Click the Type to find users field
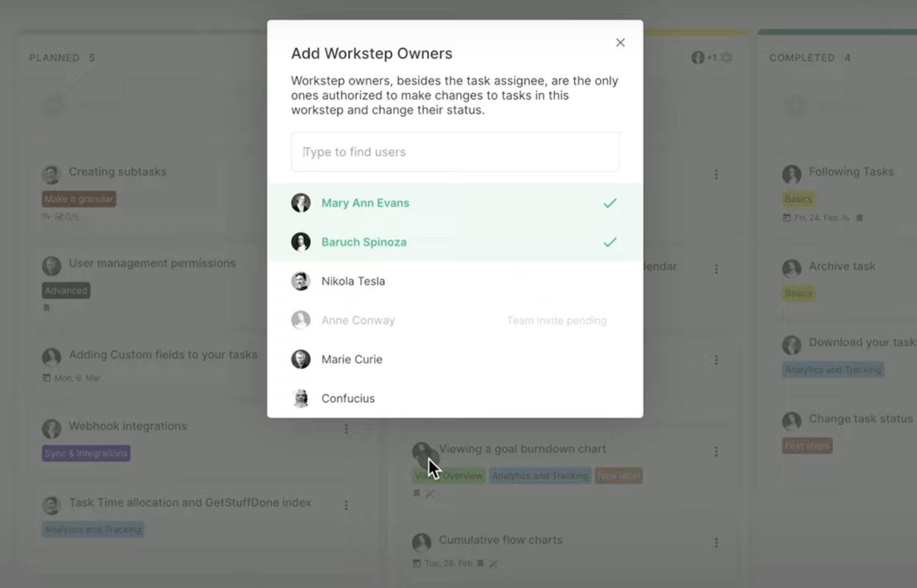Screen dimensions: 917x588 (x=454, y=152)
